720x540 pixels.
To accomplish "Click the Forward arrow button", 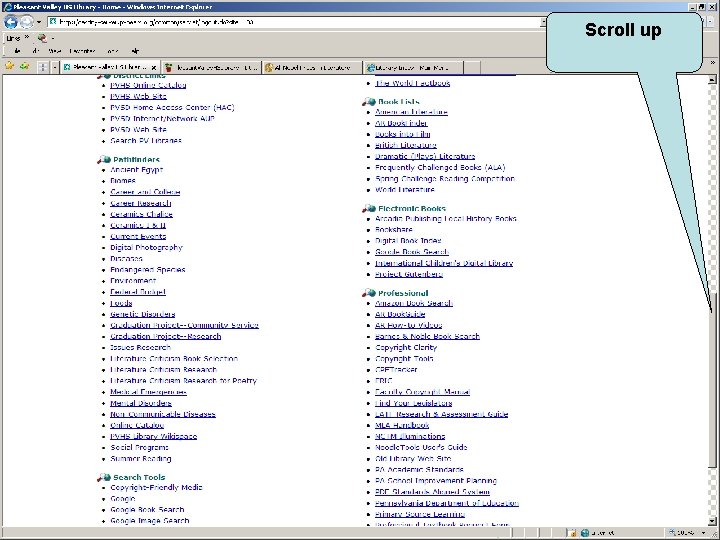I will point(27,22).
